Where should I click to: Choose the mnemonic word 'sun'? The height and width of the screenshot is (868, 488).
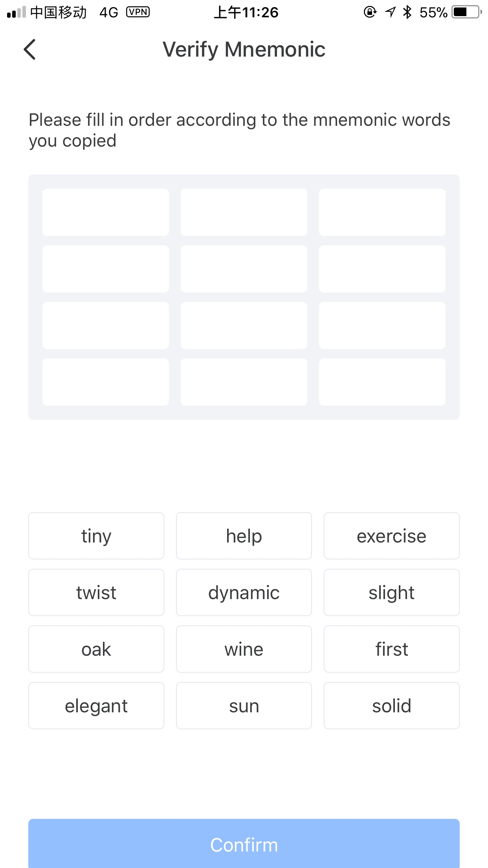tap(244, 706)
